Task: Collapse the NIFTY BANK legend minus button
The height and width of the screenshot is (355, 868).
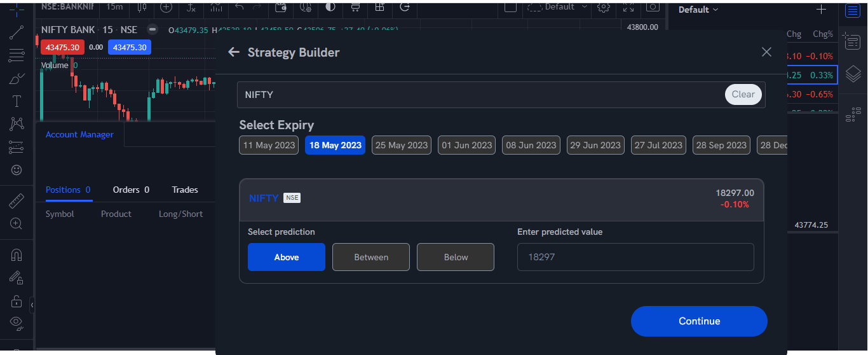Action: click(x=152, y=29)
